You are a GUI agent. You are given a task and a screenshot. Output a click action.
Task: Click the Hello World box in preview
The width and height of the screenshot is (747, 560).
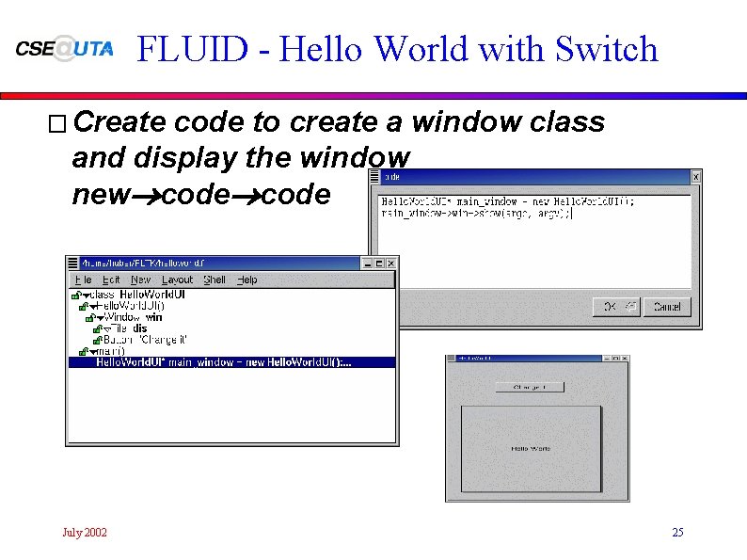coord(532,449)
